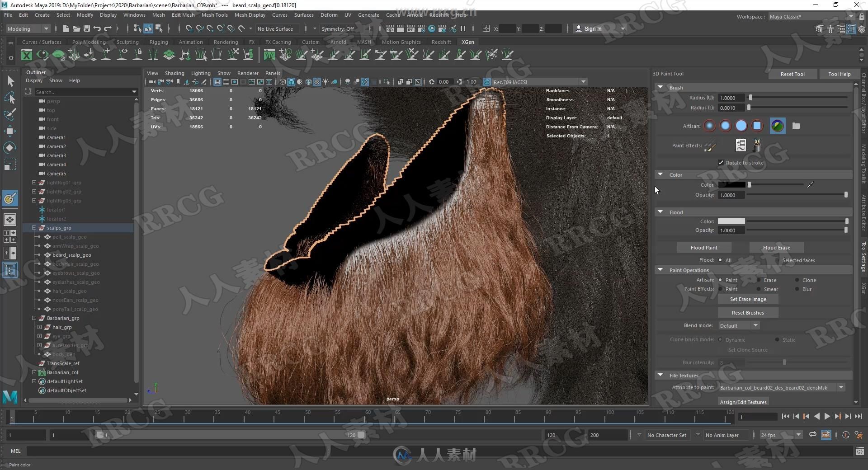Open the viewport Shading menu
This screenshot has width=868, height=470.
click(174, 73)
